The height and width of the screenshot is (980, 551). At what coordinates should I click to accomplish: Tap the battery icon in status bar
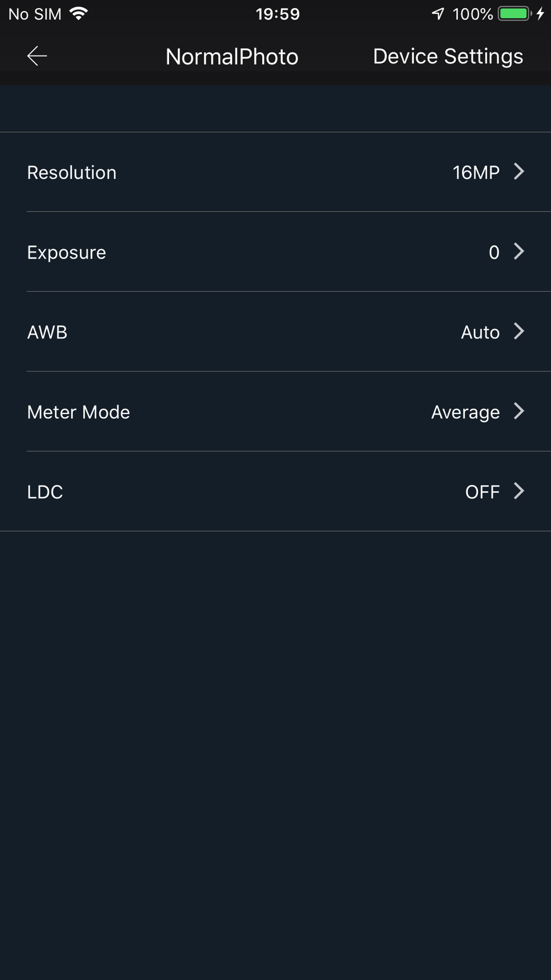point(515,14)
